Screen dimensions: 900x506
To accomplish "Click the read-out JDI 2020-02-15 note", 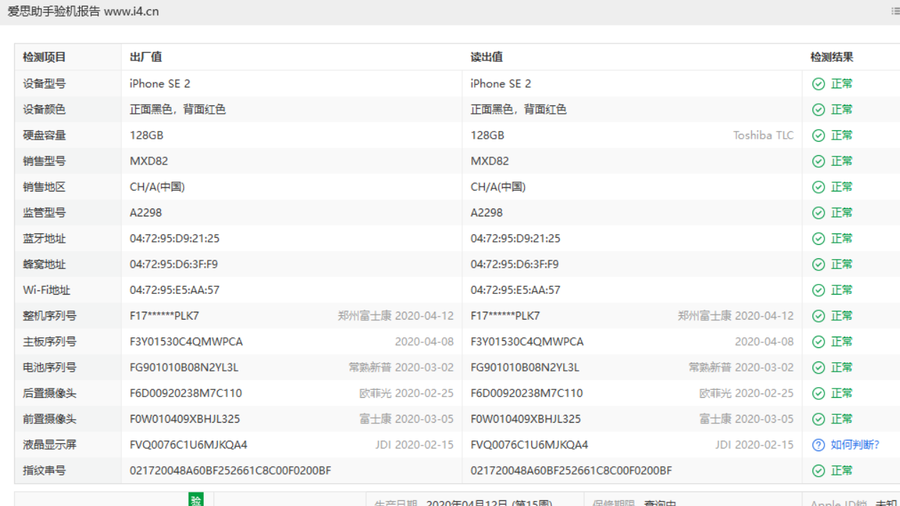I will pos(754,445).
